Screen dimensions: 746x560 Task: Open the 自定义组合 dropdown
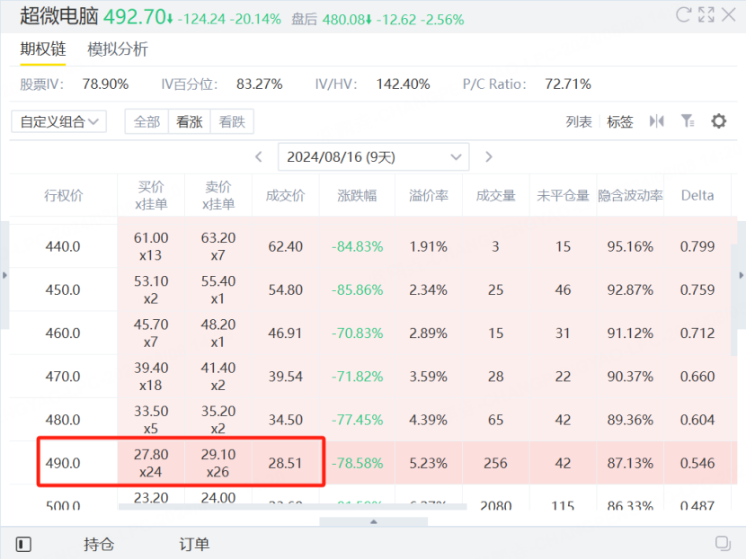pos(58,122)
